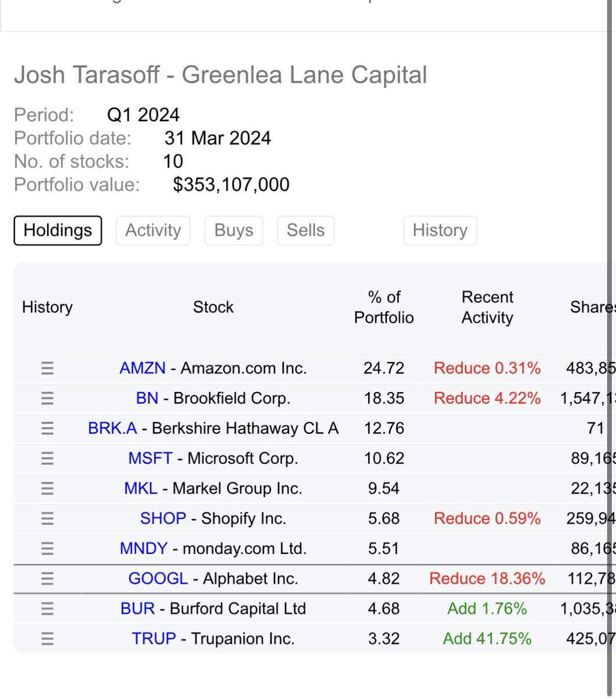Click the 31 Mar 2024 portfolio date
The height and width of the screenshot is (699, 616).
coord(217,138)
